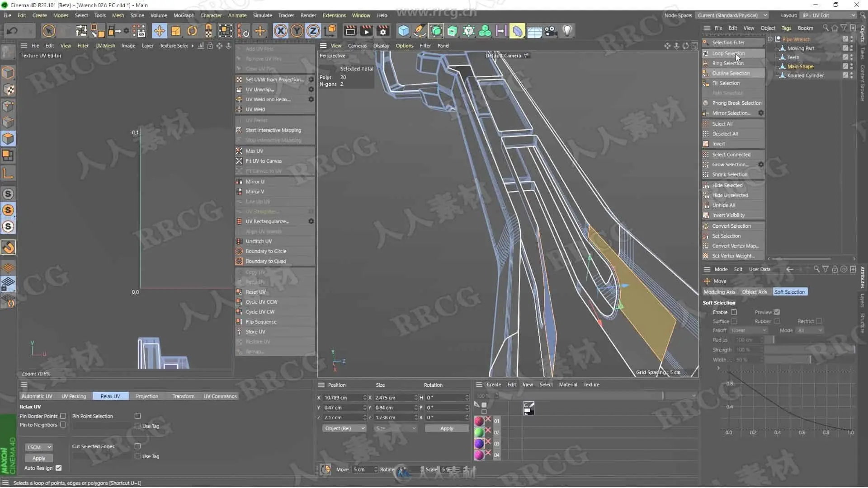Screen dimensions: 868x488
Task: Open the LSCM method dropdown
Action: (x=39, y=447)
